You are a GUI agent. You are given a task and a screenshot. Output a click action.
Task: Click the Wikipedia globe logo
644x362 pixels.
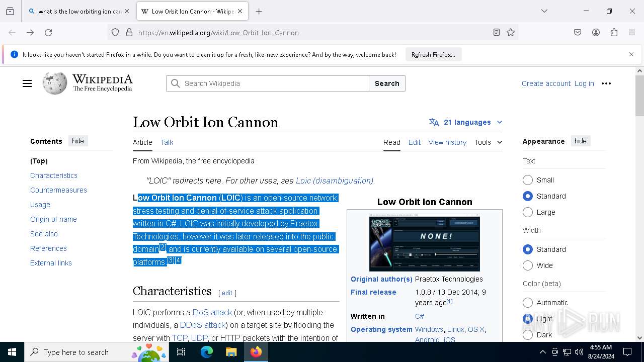click(55, 83)
